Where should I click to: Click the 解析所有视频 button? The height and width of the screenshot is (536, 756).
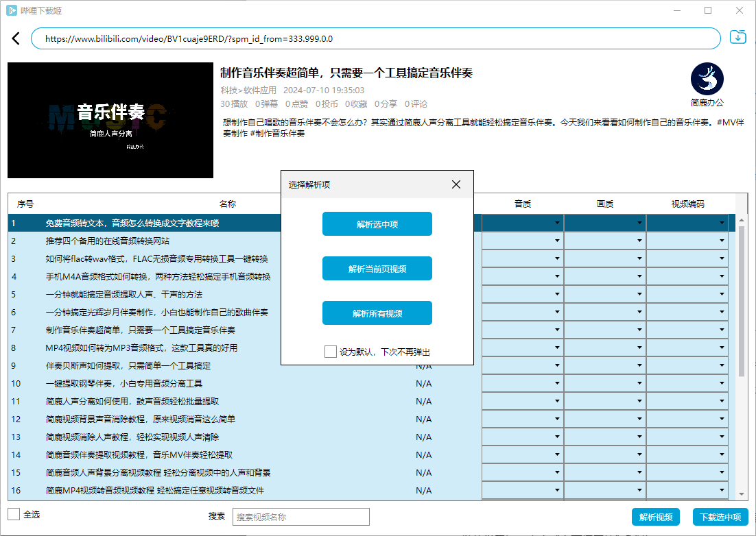coord(377,313)
